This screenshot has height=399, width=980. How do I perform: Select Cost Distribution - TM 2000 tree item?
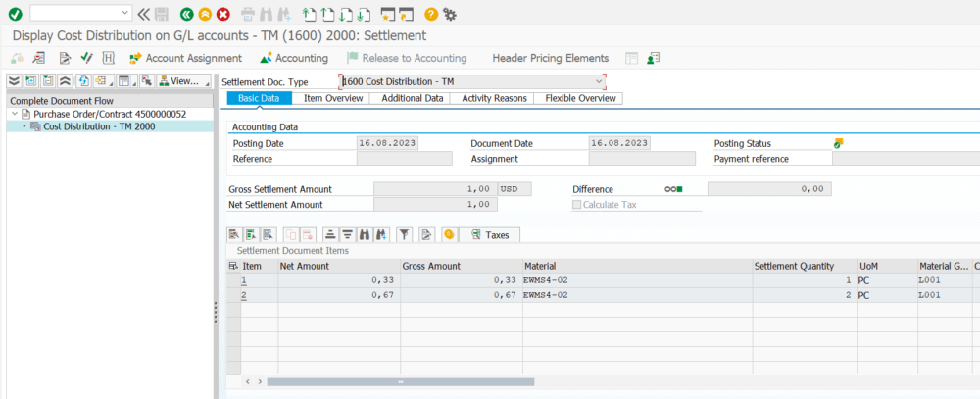coord(99,126)
